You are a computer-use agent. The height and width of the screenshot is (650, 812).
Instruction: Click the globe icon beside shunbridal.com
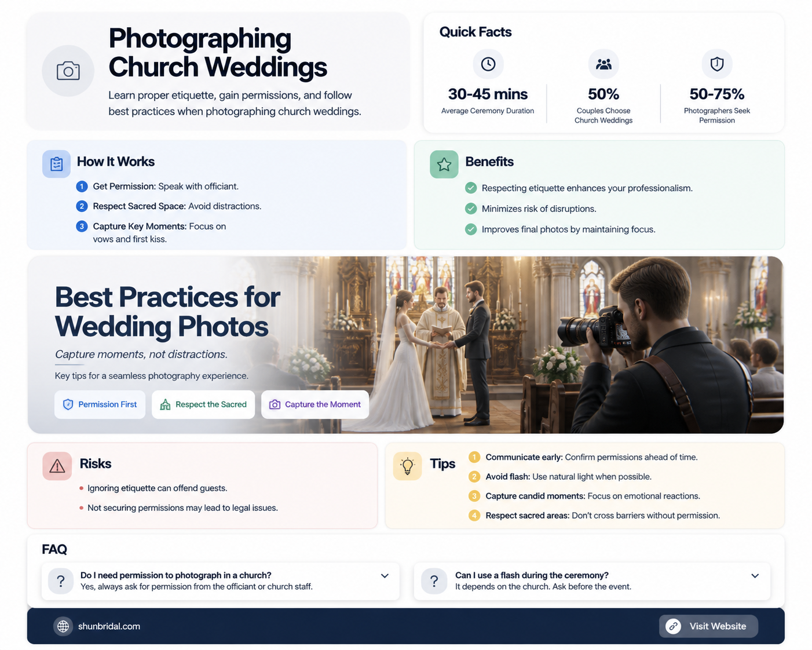click(x=63, y=626)
